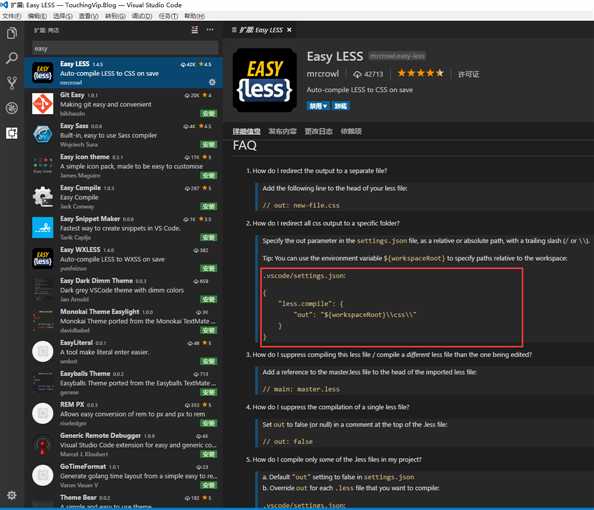Open the 查看(V) View menu
The height and width of the screenshot is (510, 594).
click(x=89, y=16)
